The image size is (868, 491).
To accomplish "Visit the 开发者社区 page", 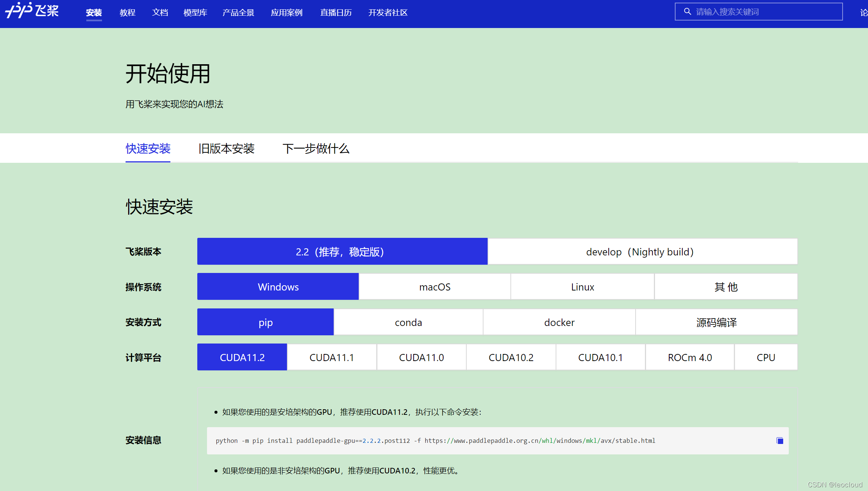I will pyautogui.click(x=388, y=12).
